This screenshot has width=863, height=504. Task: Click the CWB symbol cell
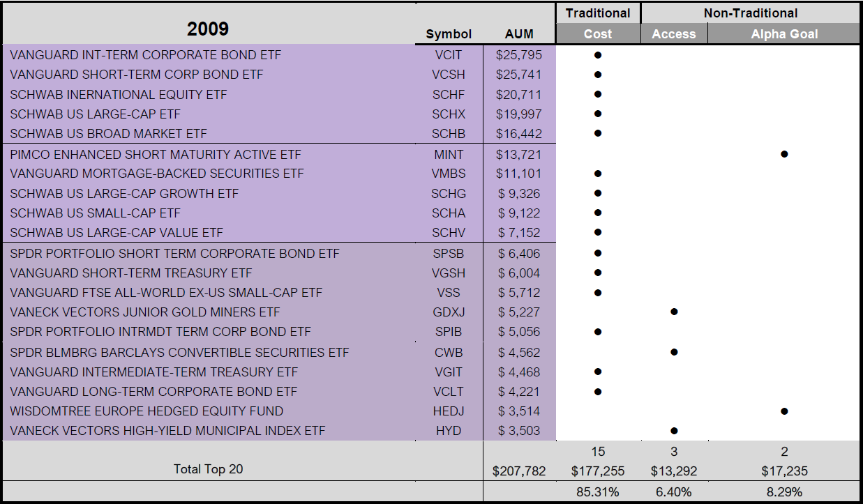coord(448,352)
